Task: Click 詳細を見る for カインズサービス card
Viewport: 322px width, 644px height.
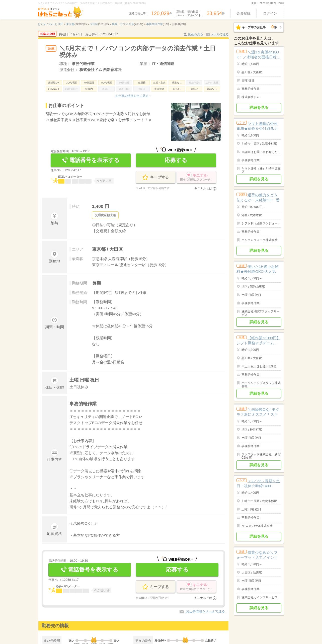Action: pyautogui.click(x=259, y=608)
